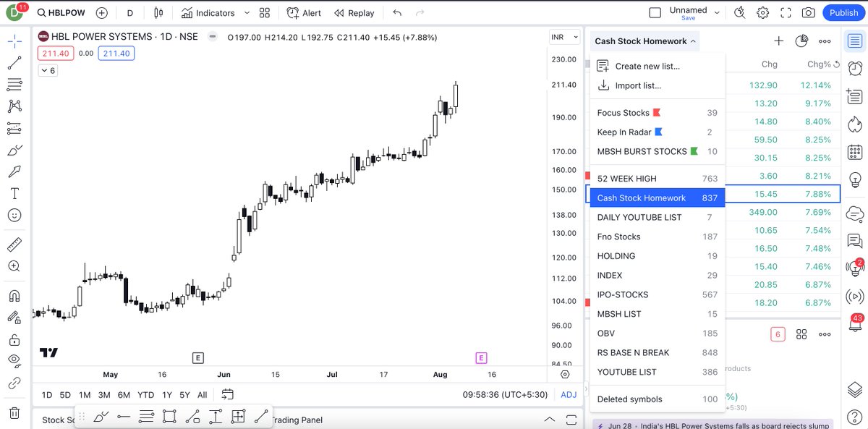The image size is (868, 429).
Task: Start bar Replay mode
Action: [x=354, y=13]
